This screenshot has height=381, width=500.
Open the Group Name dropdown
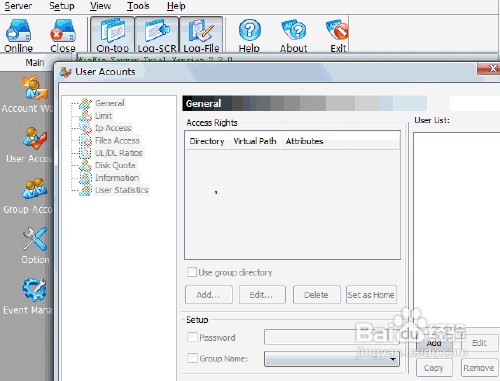pyautogui.click(x=332, y=359)
